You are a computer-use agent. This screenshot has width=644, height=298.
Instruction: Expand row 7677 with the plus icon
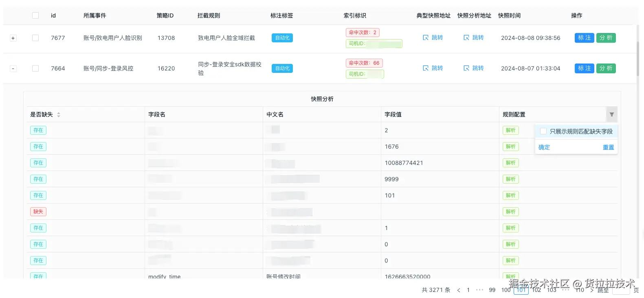[x=13, y=38]
